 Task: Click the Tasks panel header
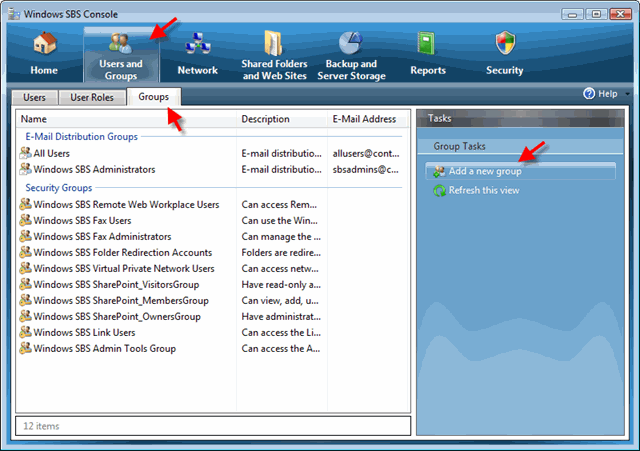[520, 118]
